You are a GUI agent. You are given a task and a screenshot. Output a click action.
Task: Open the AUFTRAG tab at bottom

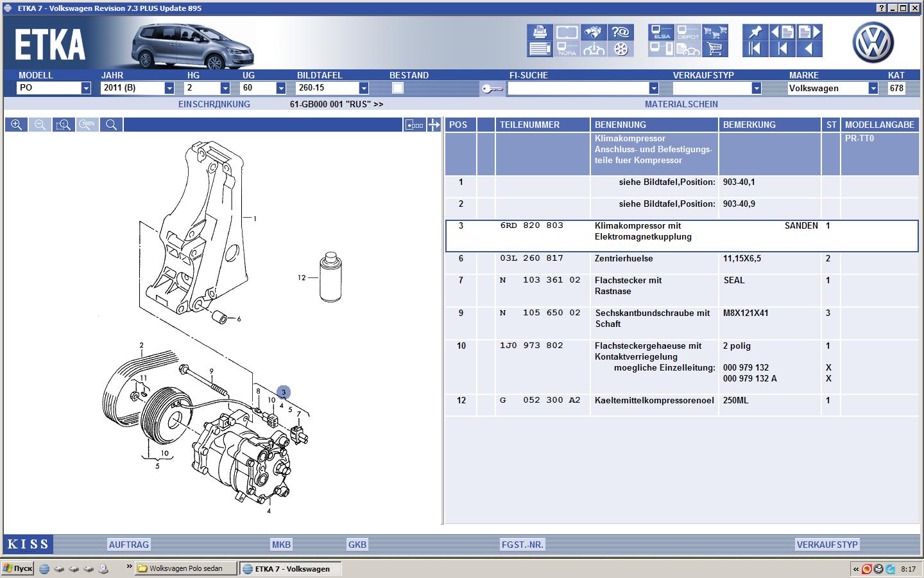pos(128,545)
